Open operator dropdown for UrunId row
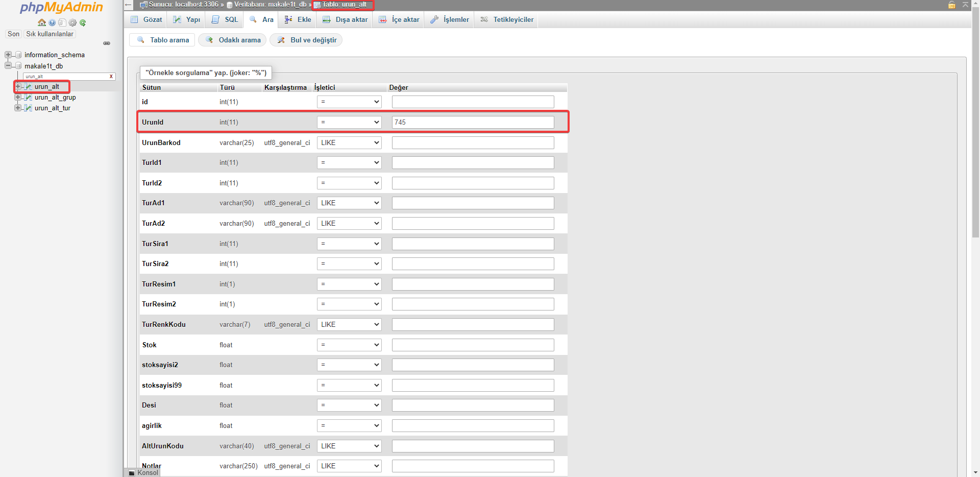This screenshot has height=477, width=980. (x=349, y=122)
